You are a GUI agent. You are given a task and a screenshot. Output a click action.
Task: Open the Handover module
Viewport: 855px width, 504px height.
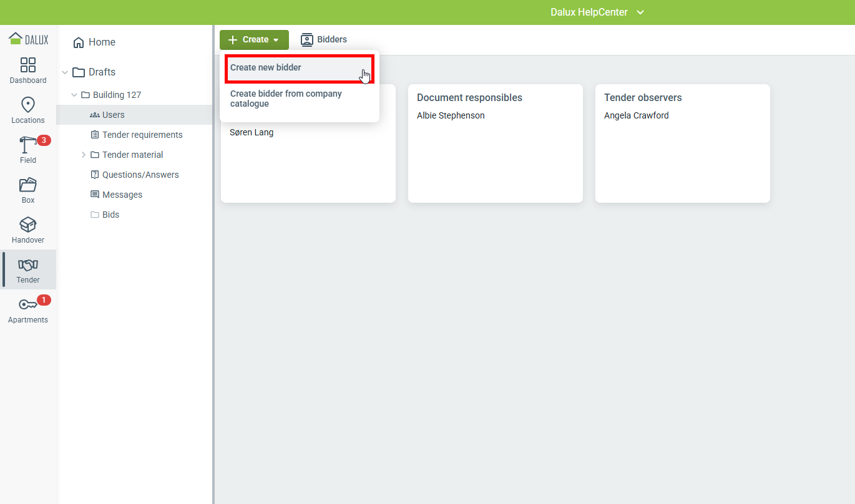point(28,230)
